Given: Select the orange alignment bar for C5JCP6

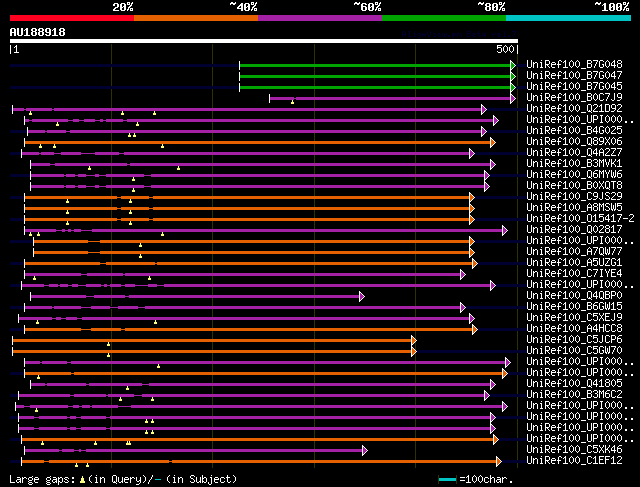Looking at the screenshot, I should click(212, 340).
